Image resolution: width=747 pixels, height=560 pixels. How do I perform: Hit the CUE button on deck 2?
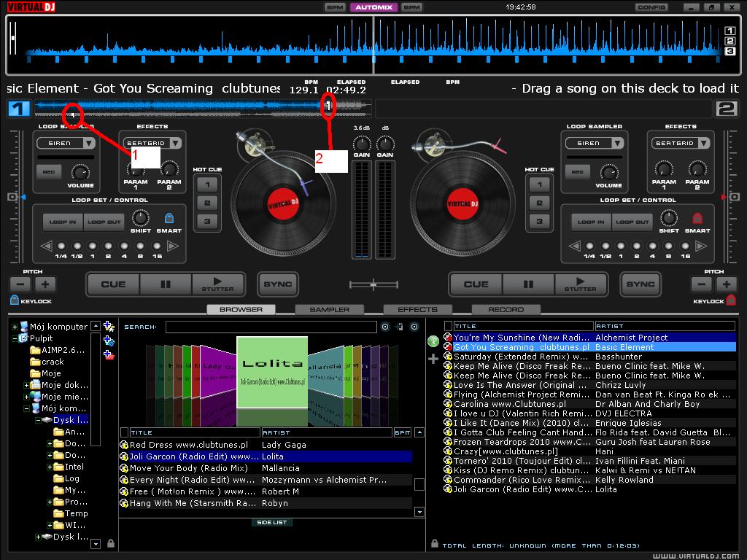click(476, 284)
